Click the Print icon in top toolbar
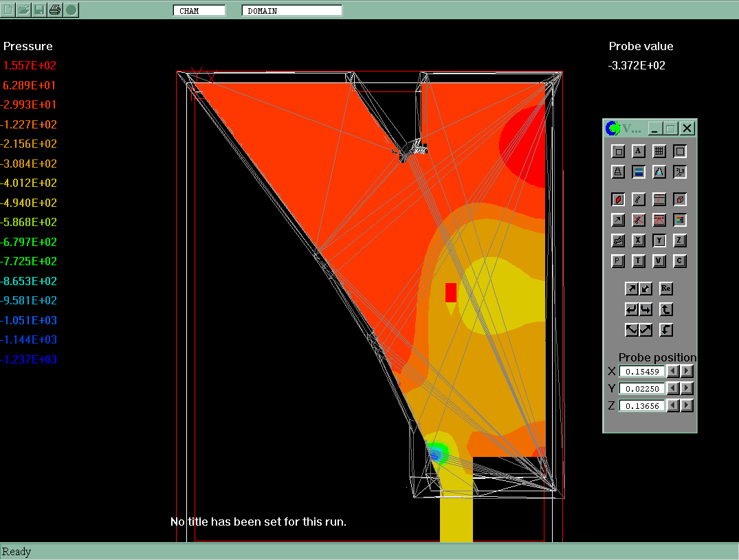 (55, 10)
